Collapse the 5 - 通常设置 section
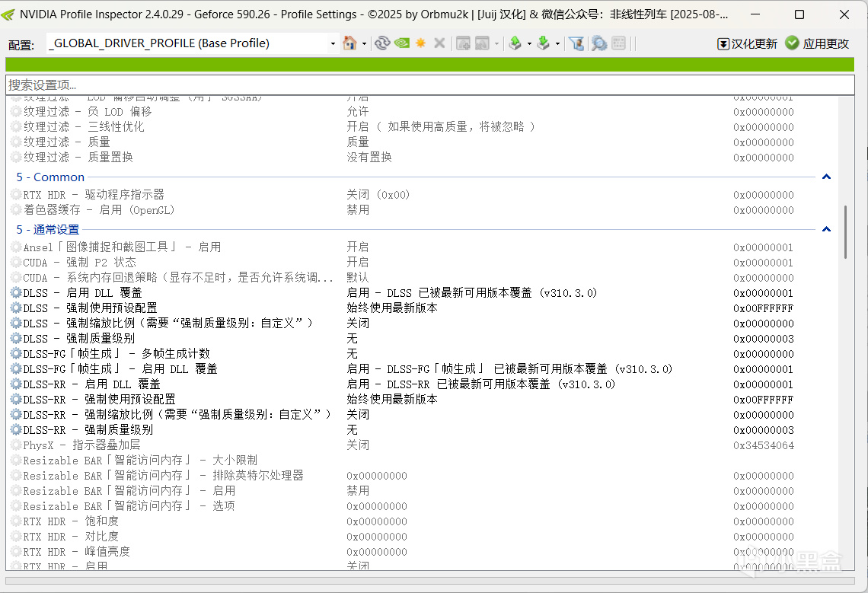This screenshot has height=593, width=868. (826, 229)
